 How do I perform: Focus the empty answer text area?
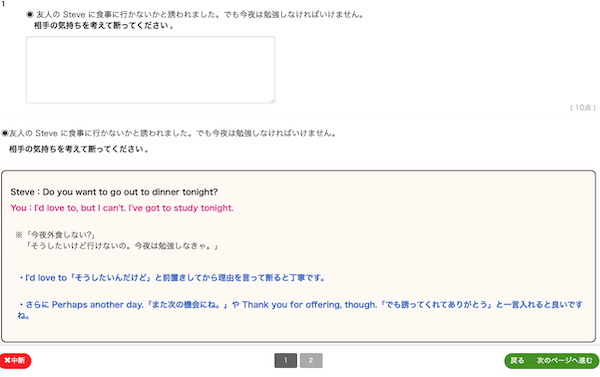(x=150, y=70)
